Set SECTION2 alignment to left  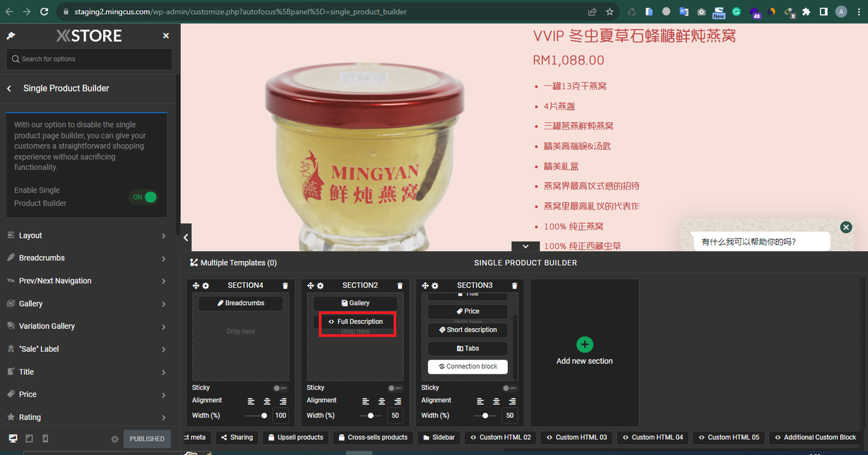click(x=366, y=401)
